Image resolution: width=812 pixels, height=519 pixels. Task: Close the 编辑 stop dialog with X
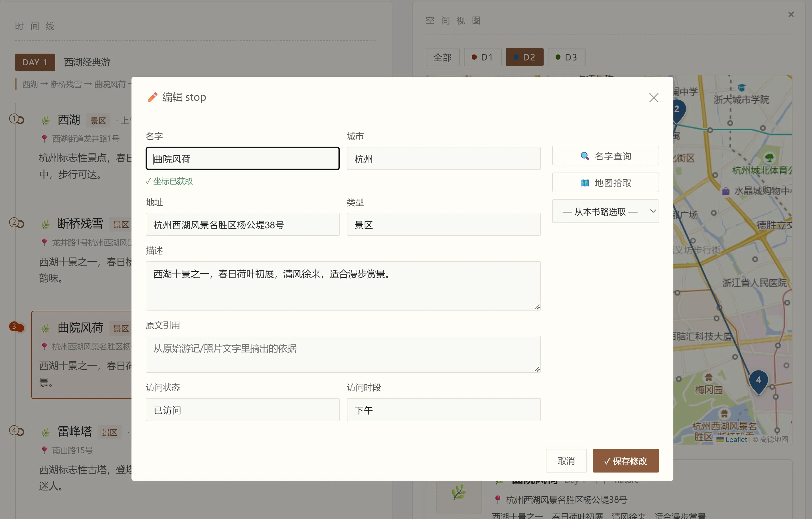[x=653, y=98]
